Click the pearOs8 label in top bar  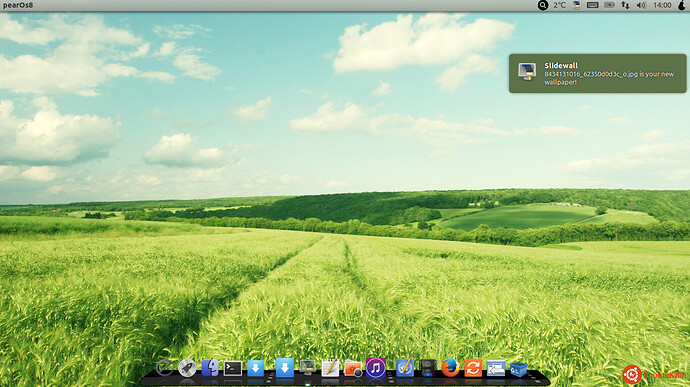[x=18, y=5]
